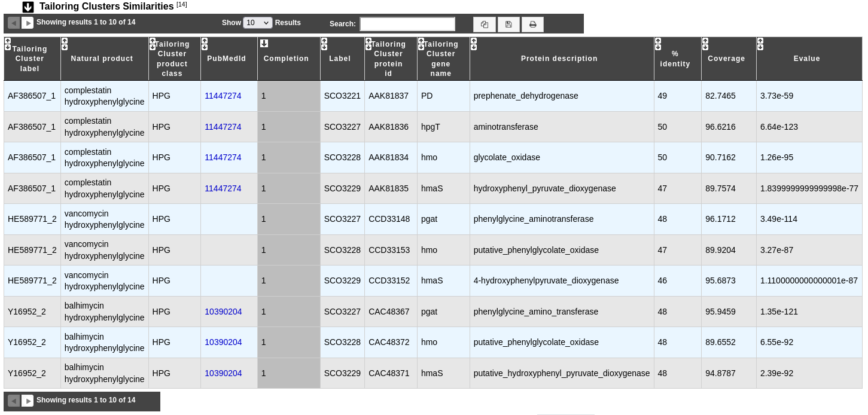868x415 pixels.
Task: Click the Protein description column header
Action: [x=562, y=59]
